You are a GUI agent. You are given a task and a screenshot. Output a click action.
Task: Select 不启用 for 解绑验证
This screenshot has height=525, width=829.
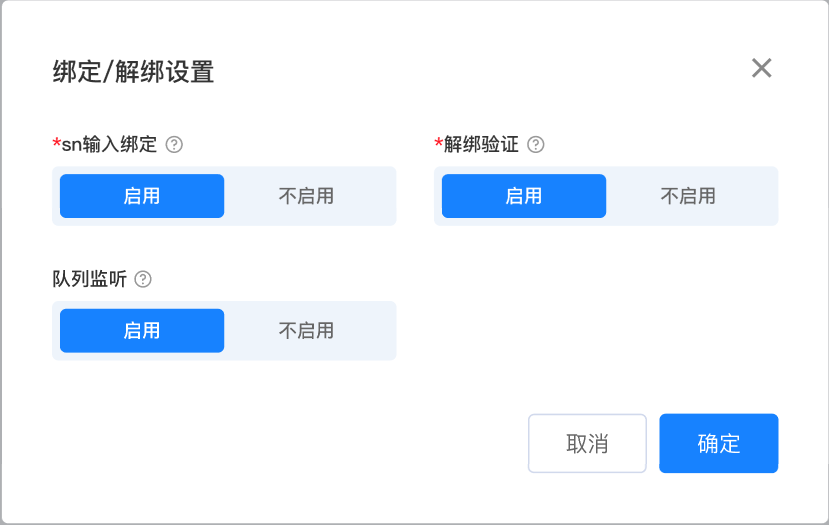pyautogui.click(x=688, y=196)
